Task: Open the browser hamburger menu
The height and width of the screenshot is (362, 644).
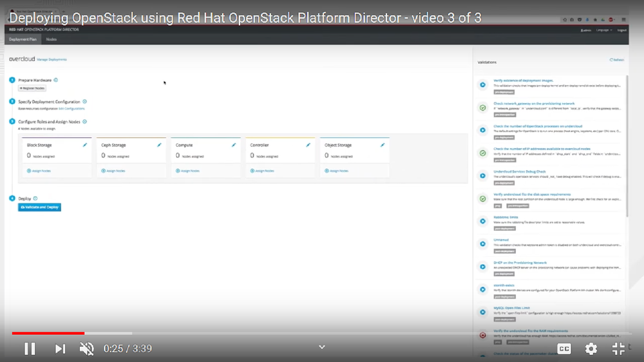Action: [x=623, y=20]
